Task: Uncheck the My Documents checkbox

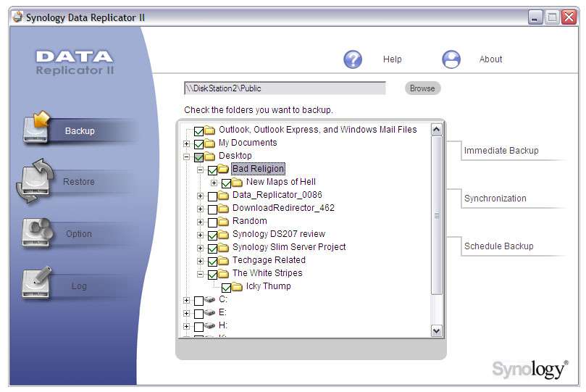Action: 198,144
